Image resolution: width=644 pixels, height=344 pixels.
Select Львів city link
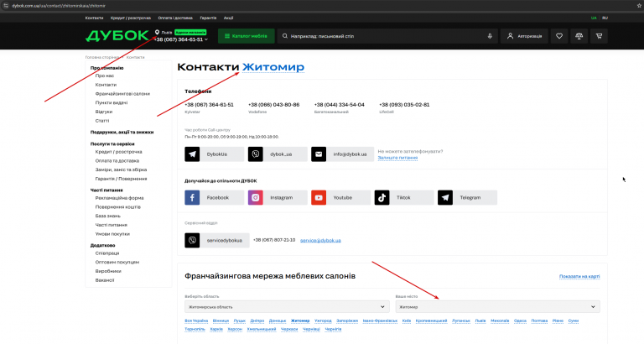click(x=480, y=321)
